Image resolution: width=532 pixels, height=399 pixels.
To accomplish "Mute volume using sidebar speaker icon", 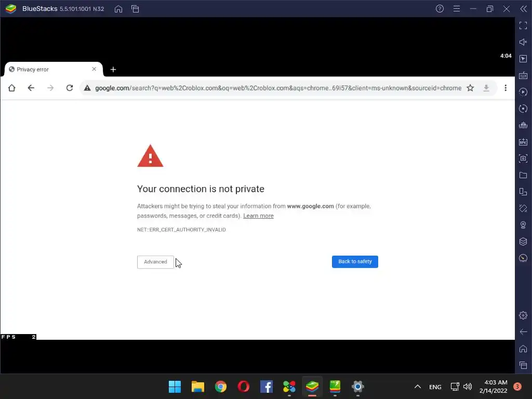I will coord(523,42).
